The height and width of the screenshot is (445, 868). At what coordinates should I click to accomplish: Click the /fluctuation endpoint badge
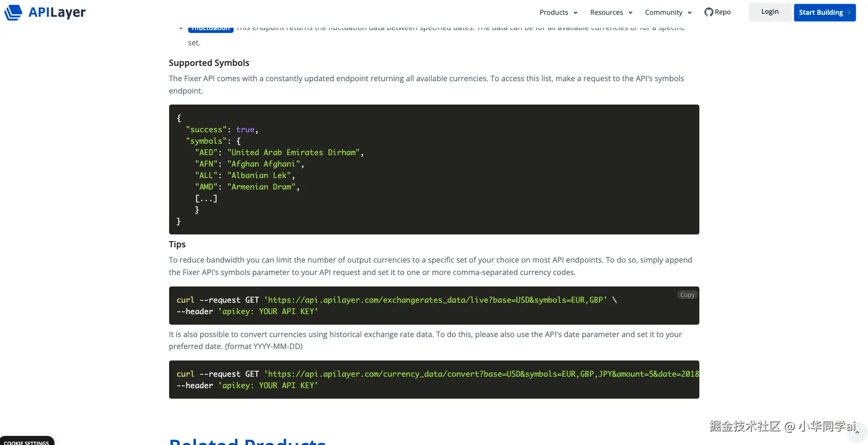click(x=211, y=29)
